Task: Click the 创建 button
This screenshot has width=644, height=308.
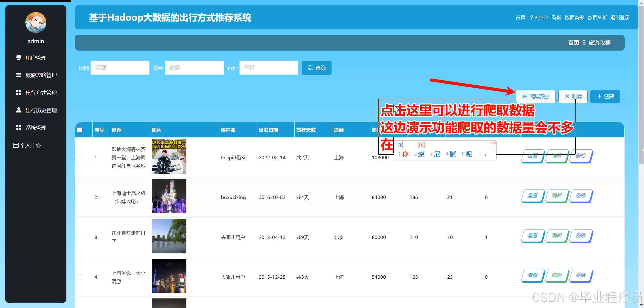Action: click(605, 96)
